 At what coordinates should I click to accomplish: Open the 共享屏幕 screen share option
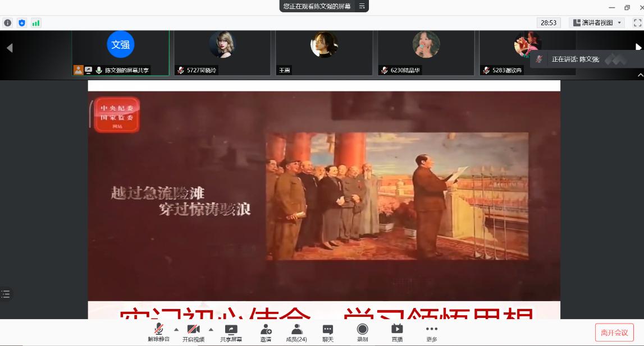tap(231, 333)
